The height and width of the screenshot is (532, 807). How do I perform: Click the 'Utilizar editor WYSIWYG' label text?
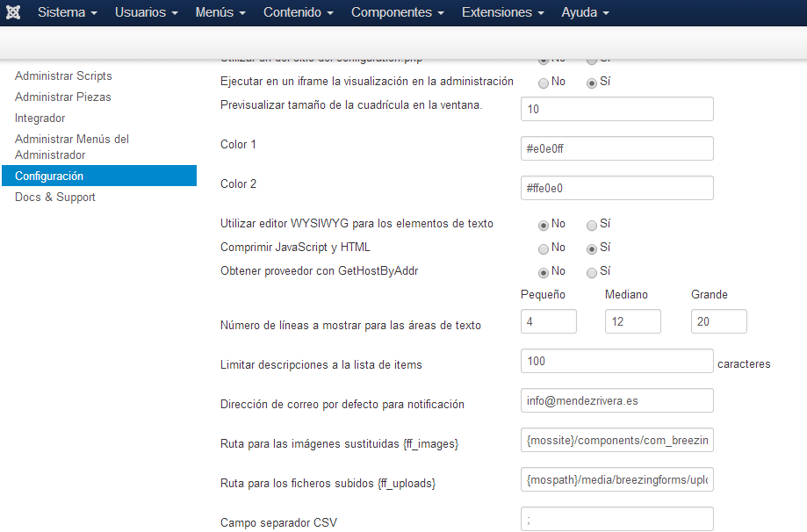pos(357,223)
